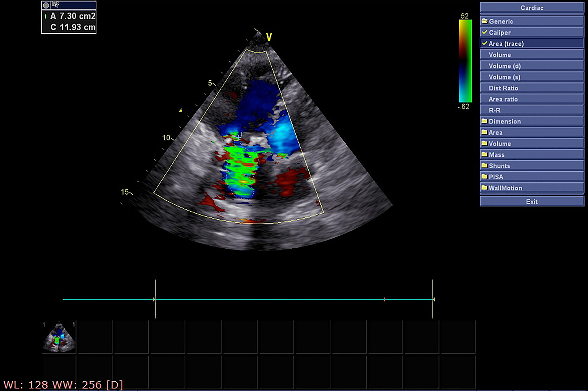Image resolution: width=588 pixels, height=391 pixels.
Task: Choose the R-R measurement item
Action: (x=494, y=110)
